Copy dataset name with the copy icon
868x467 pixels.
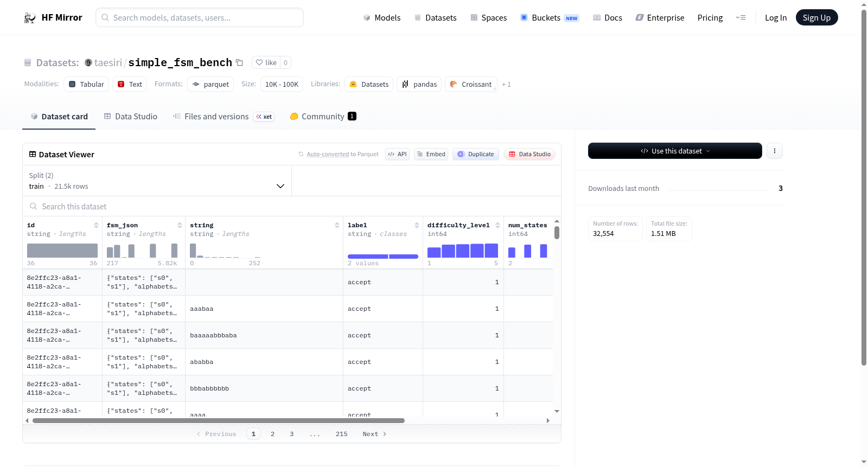coord(239,62)
